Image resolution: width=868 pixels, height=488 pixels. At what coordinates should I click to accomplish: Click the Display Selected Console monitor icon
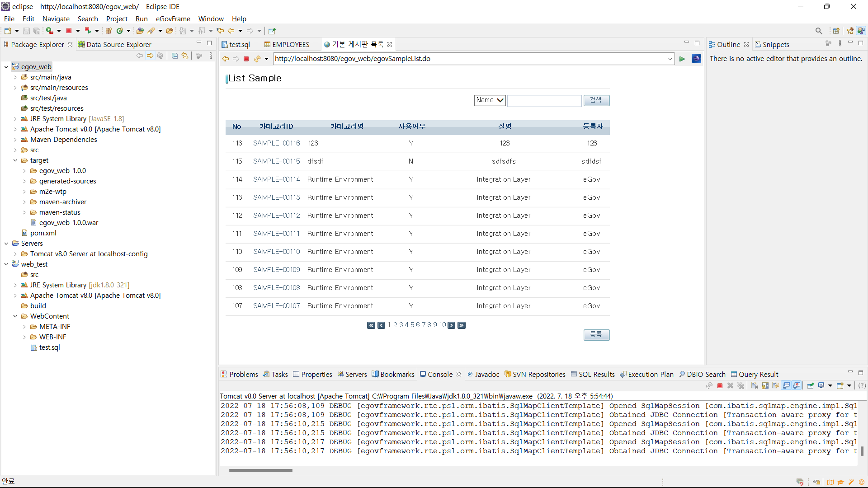coord(821,385)
